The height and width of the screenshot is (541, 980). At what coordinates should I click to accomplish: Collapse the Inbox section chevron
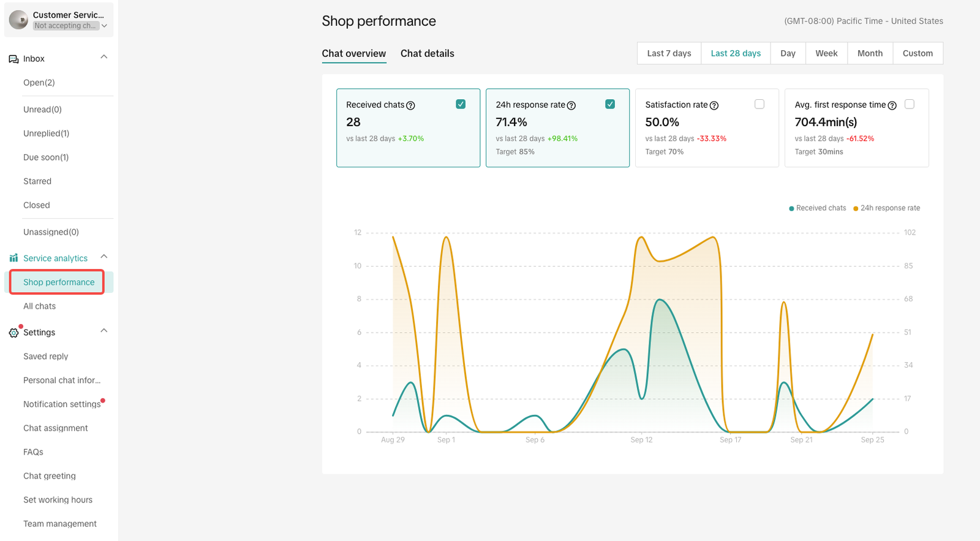[x=104, y=57]
